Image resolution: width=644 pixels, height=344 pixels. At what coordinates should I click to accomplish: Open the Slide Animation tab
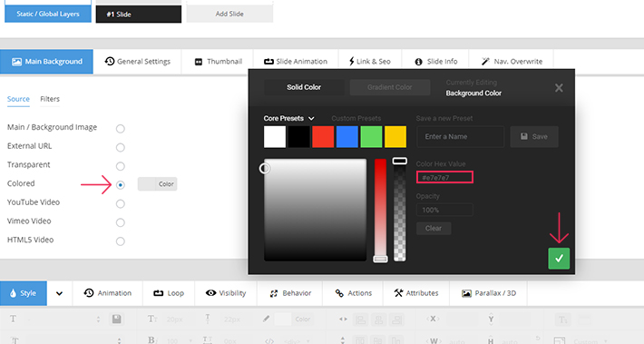[296, 62]
